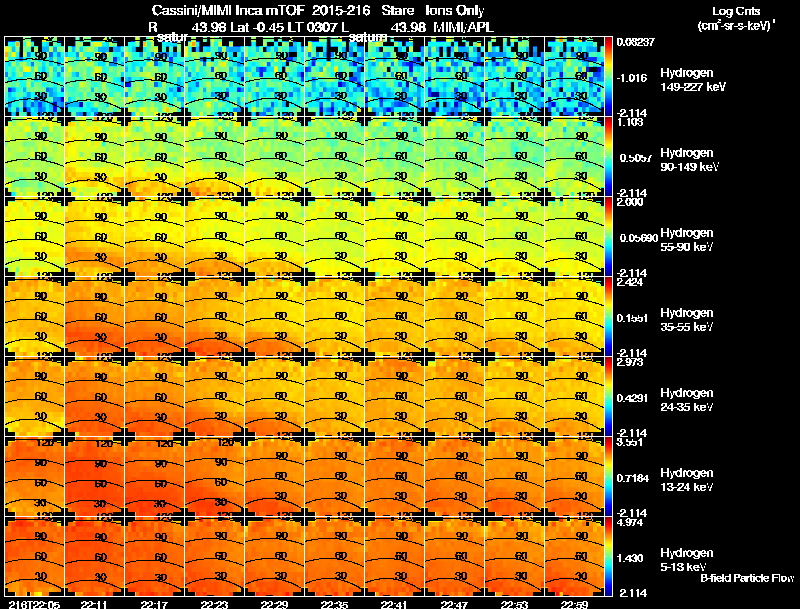Click the 'Hydrogen 90-149 keV' row label
This screenshot has width=800, height=609.
690,160
